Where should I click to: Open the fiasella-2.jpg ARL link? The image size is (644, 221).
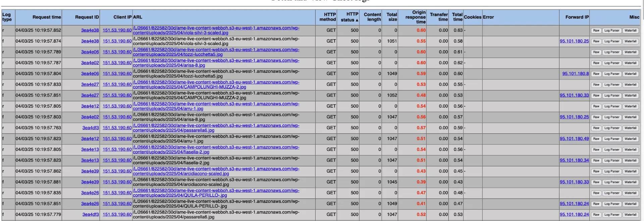pyautogui.click(x=216, y=150)
